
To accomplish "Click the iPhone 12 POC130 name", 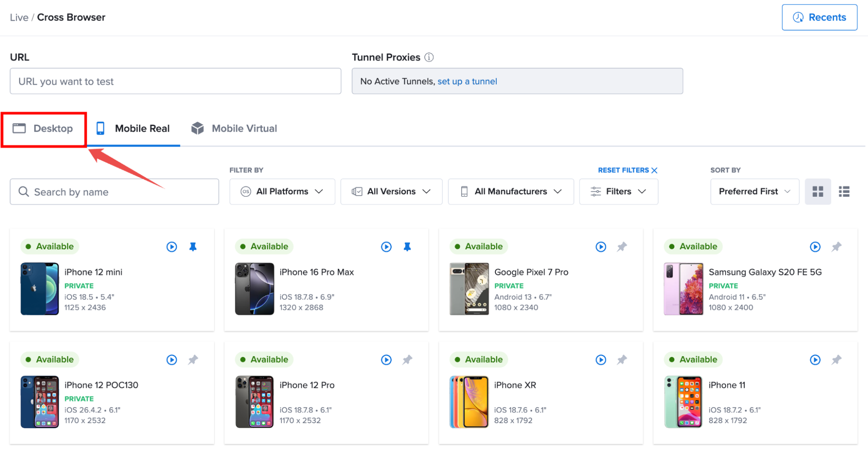I will coord(101,385).
